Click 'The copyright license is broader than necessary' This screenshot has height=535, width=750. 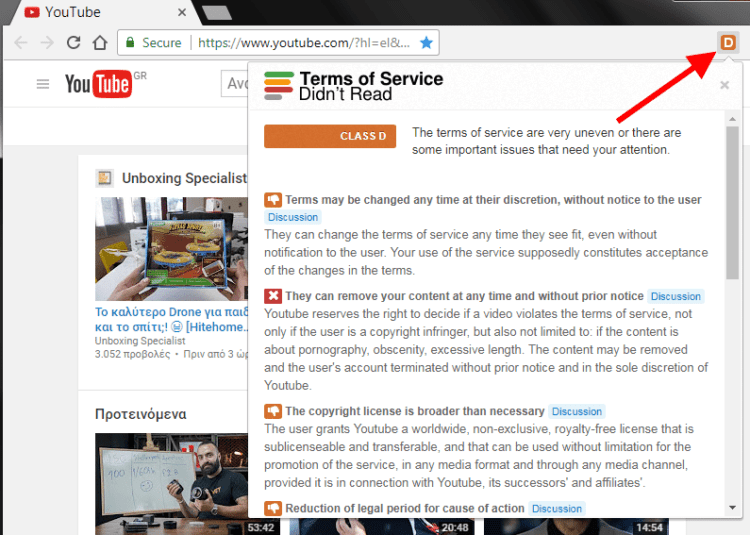[415, 412]
